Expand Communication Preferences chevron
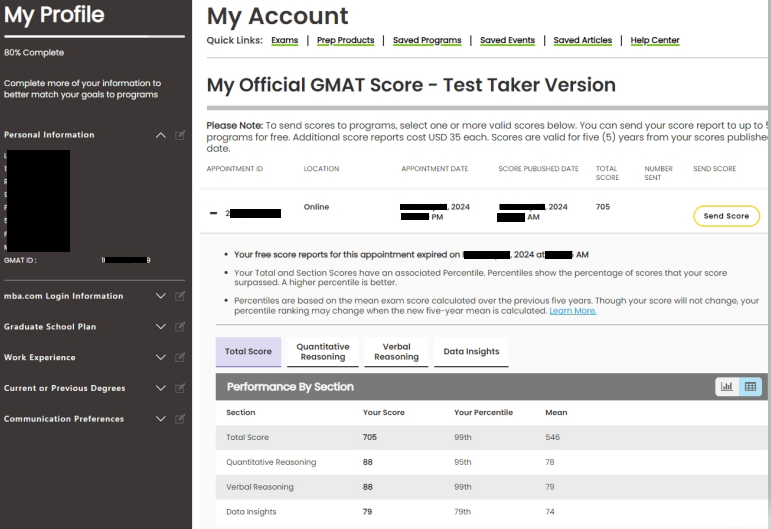 (x=161, y=419)
